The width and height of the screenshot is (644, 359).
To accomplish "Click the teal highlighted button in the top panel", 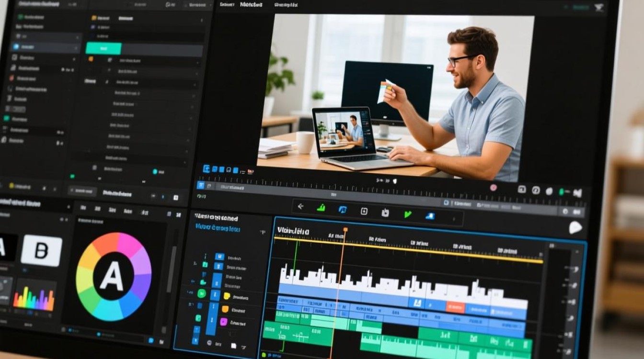I will [103, 48].
